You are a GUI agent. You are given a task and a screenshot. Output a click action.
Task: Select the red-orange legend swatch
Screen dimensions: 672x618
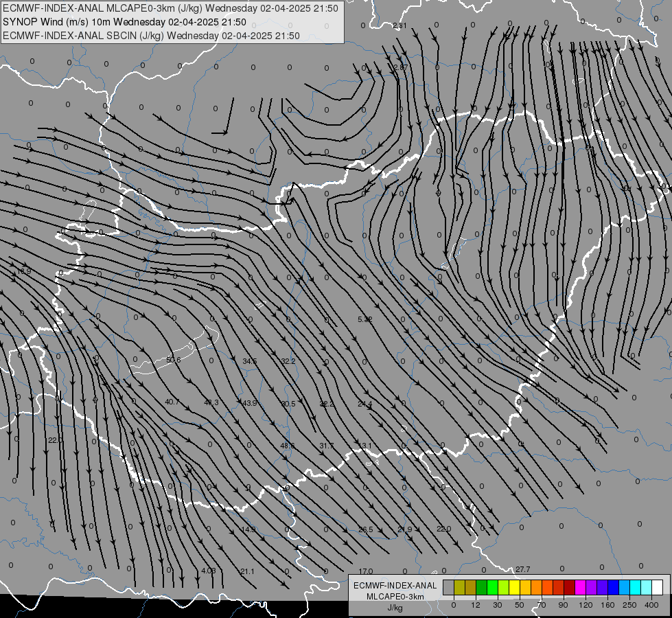coord(548,588)
